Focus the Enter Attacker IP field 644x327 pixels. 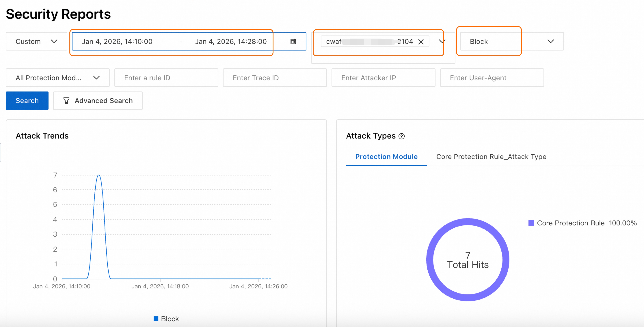pyautogui.click(x=383, y=78)
